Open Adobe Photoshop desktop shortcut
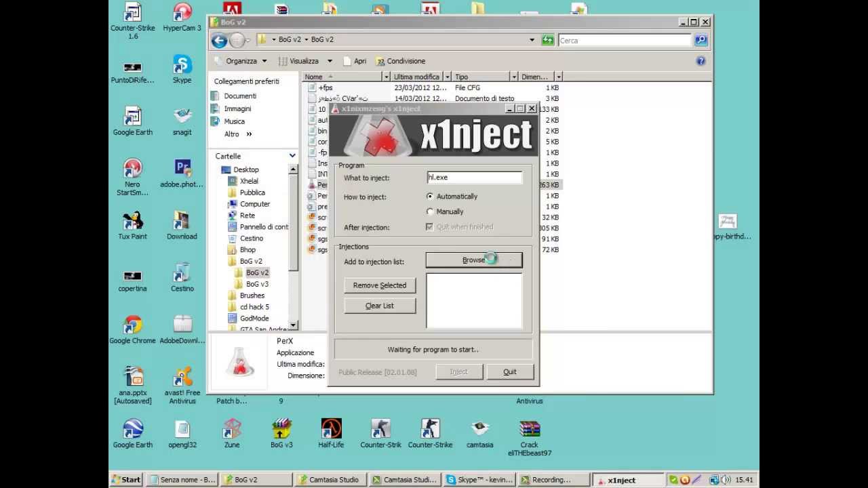Screen dimensions: 868x488 coord(182,174)
